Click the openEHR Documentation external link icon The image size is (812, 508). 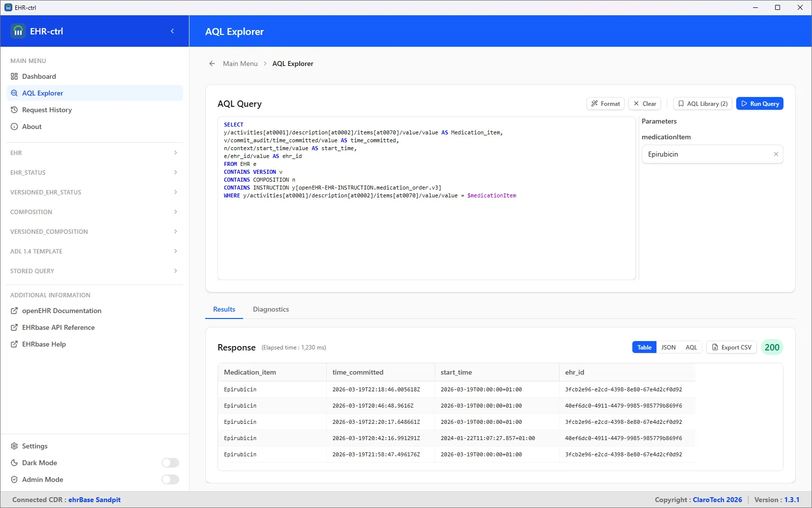click(x=14, y=311)
